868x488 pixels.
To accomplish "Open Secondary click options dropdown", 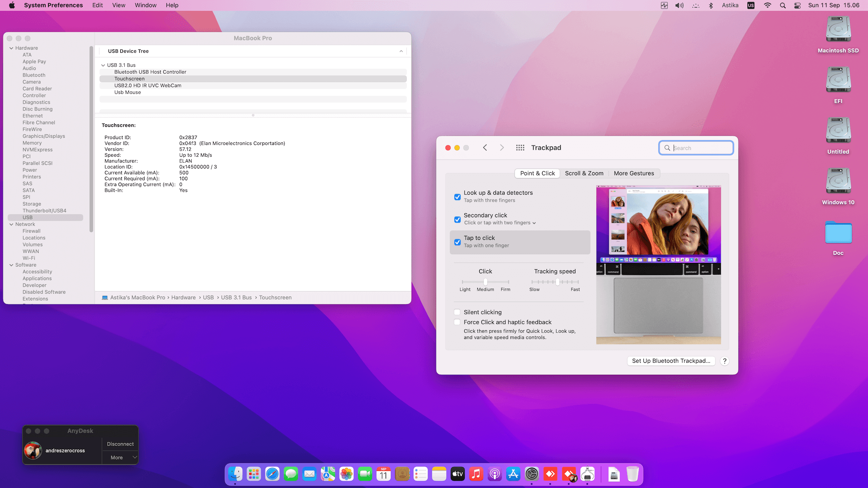I will click(x=534, y=223).
